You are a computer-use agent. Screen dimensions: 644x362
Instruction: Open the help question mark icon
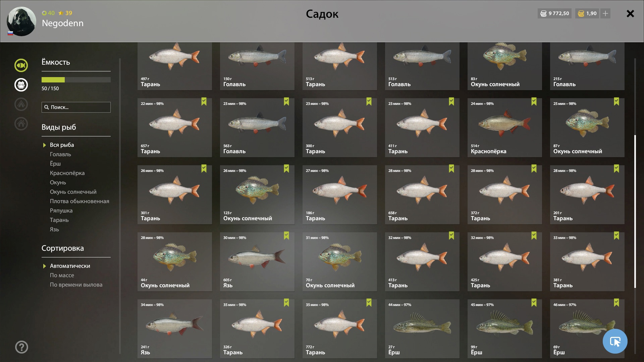click(21, 347)
